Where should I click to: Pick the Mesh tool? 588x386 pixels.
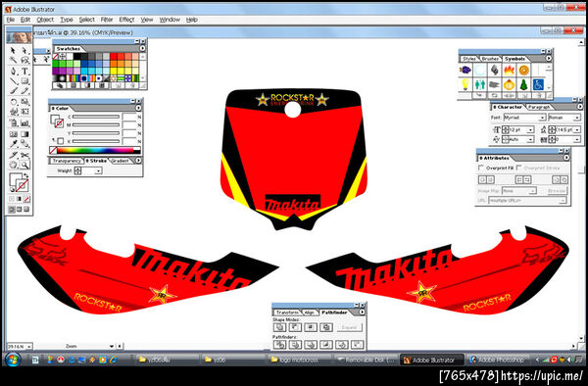pos(13,134)
